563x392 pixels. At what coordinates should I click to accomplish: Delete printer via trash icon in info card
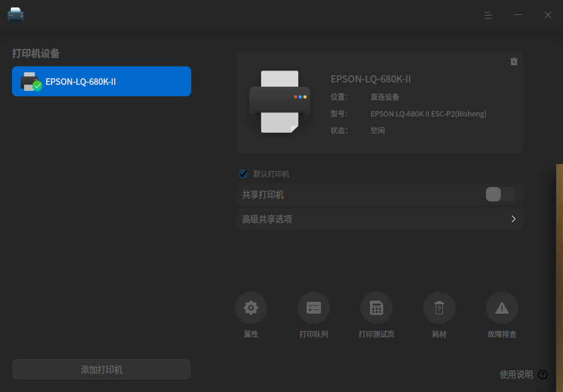(514, 62)
